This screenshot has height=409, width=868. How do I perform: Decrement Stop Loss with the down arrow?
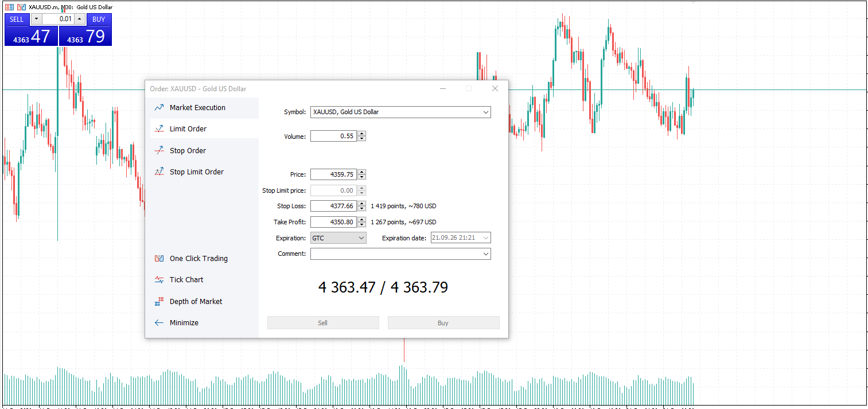point(361,209)
